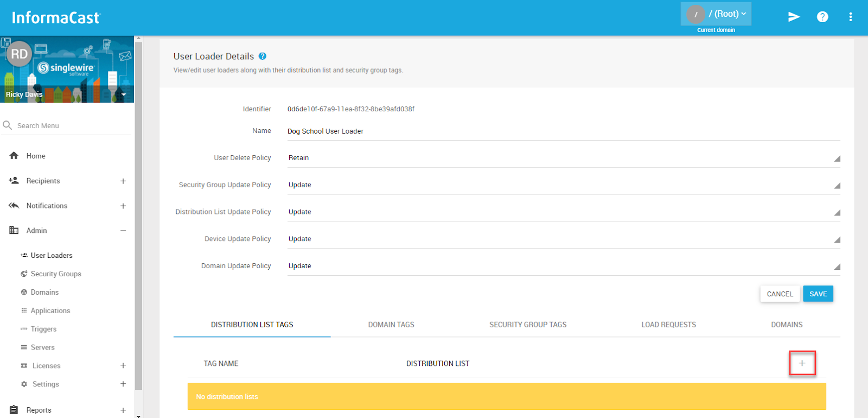Click the "No distribution lists" message
Viewport: 868px width, 418px height.
point(507,397)
